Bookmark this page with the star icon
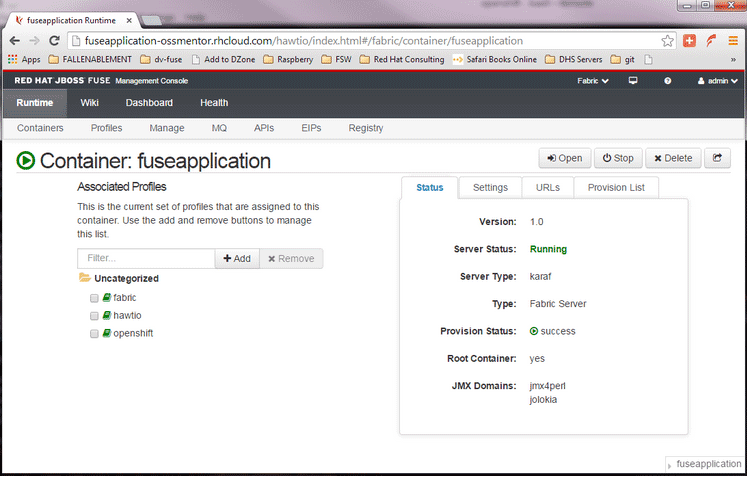The image size is (750, 478). (668, 41)
